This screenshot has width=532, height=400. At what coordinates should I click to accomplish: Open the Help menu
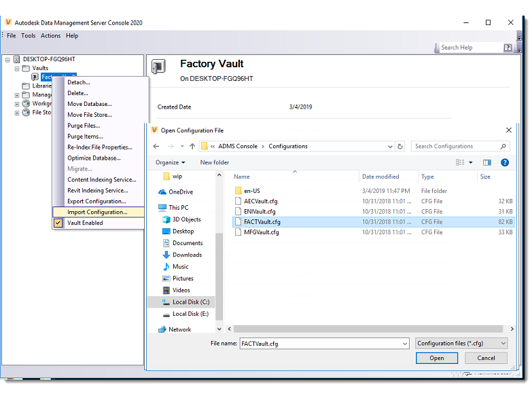(72, 35)
